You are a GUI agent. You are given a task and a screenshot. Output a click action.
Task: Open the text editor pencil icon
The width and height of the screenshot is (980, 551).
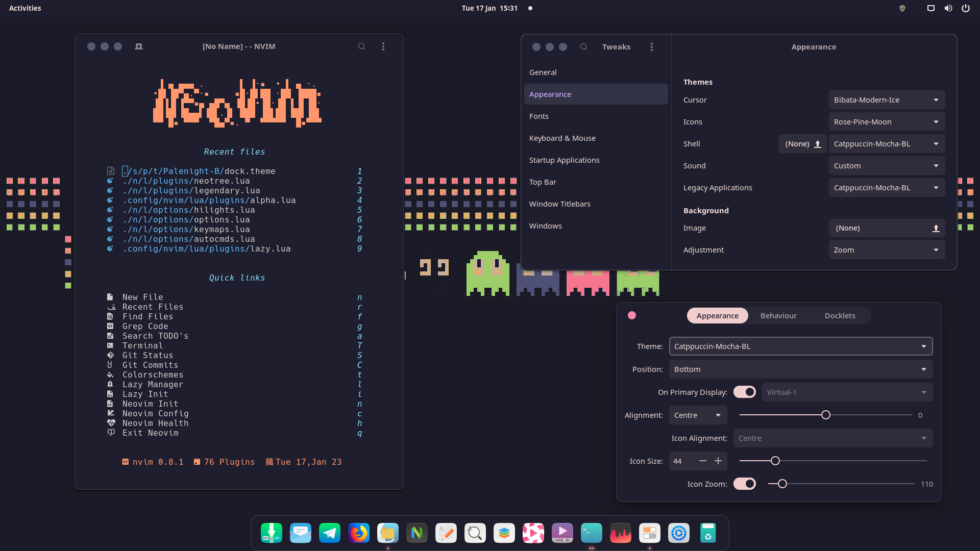[x=446, y=533]
